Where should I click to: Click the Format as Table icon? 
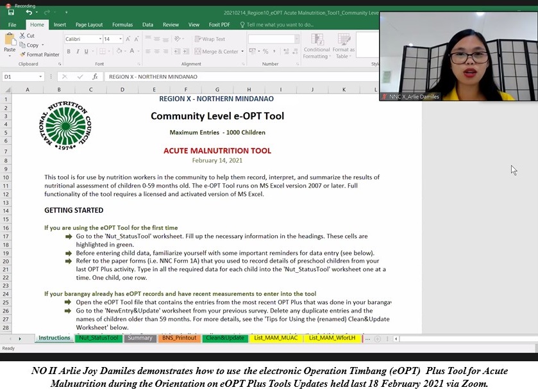[x=343, y=45]
